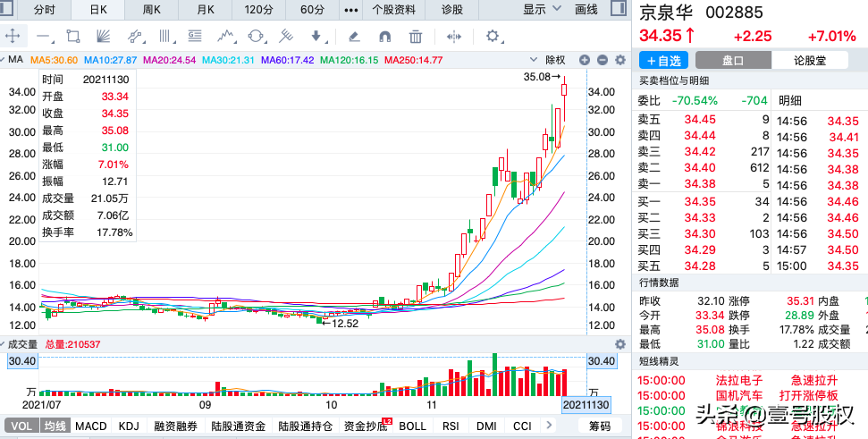Select the straight line drawing tool
The width and height of the screenshot is (868, 439).
tap(44, 37)
